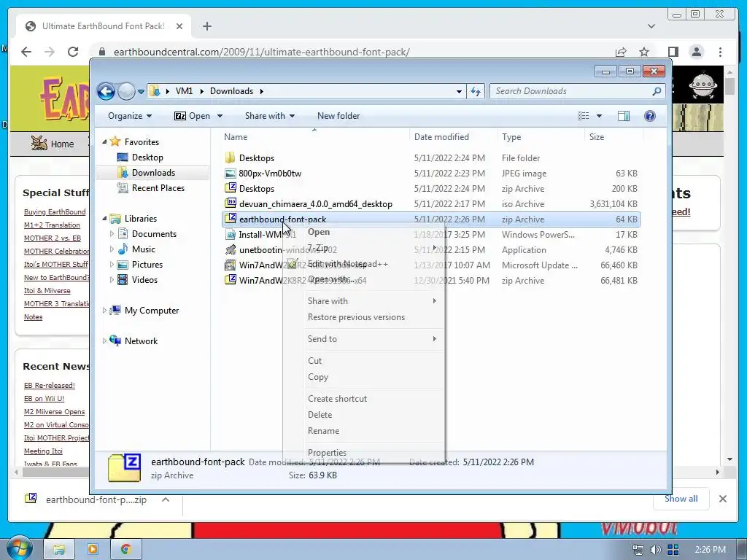Collapse the Libraries tree node
This screenshot has height=560, width=747.
104,219
